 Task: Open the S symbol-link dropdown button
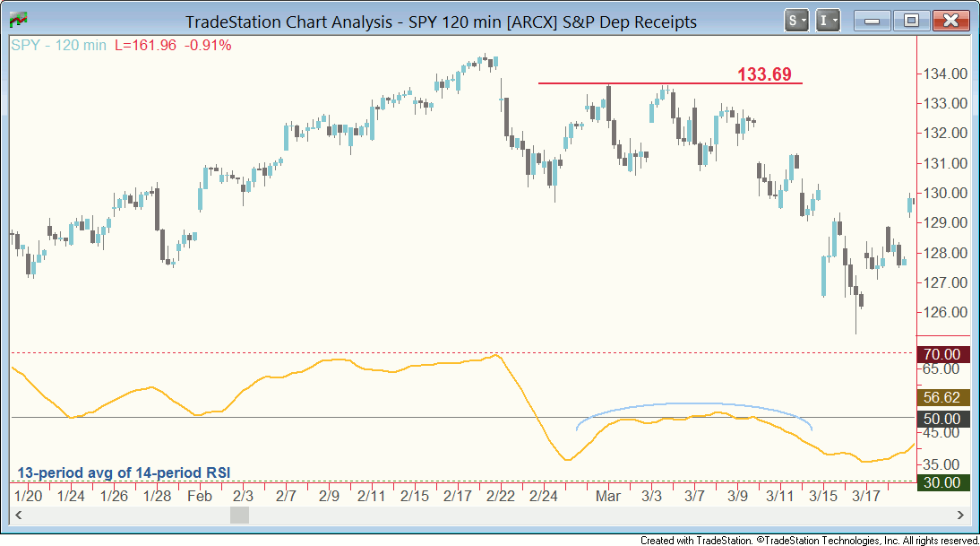tap(795, 20)
